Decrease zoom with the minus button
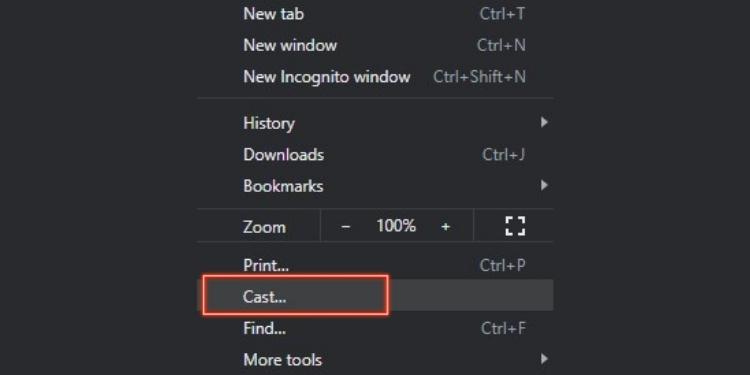 click(346, 226)
